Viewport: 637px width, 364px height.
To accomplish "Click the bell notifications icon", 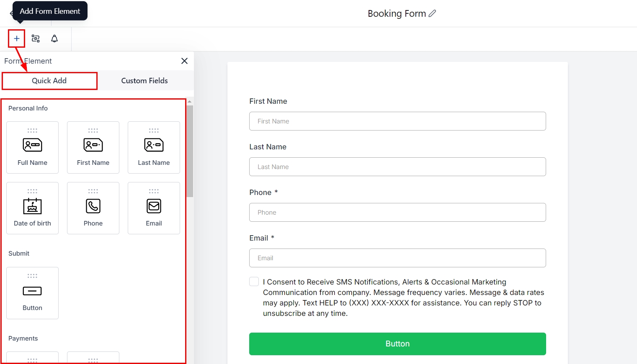I will tap(54, 38).
